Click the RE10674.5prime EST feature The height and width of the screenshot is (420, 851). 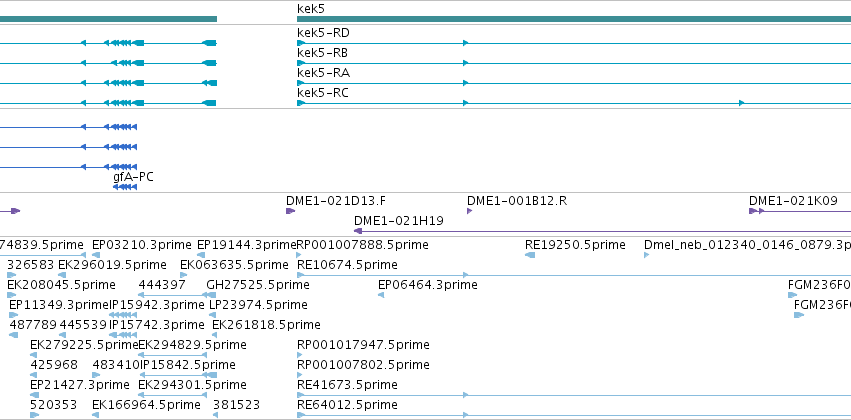tap(574, 275)
